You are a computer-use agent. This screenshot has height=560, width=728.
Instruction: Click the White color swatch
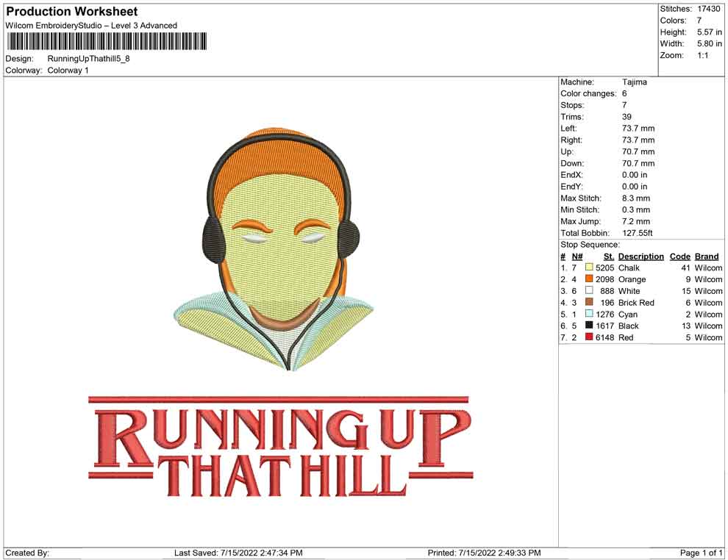pos(589,290)
